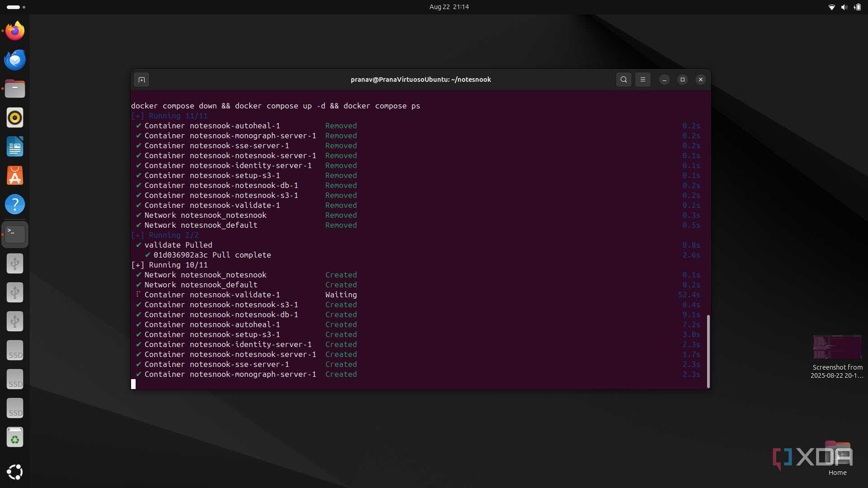Image resolution: width=868 pixels, height=488 pixels.
Task: Open the clock showing Aug 22 21:14
Action: pyautogui.click(x=449, y=7)
